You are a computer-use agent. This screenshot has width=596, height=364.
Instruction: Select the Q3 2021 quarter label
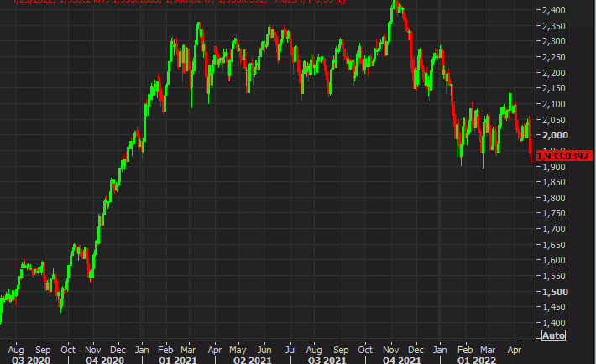(327, 359)
